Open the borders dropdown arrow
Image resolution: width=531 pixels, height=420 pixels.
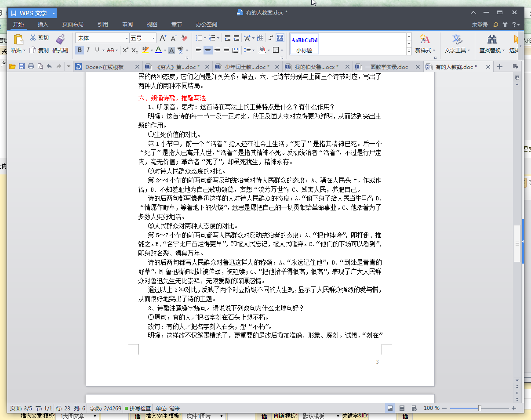[281, 51]
